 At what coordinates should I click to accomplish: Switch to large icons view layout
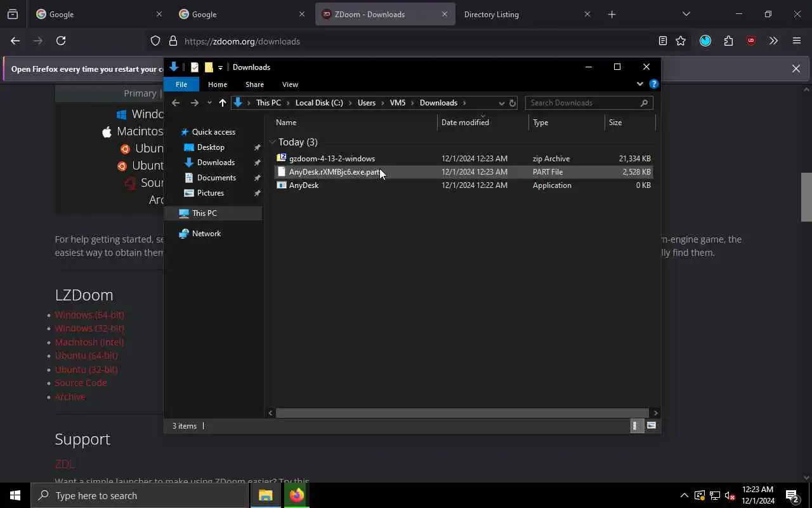[x=652, y=426]
